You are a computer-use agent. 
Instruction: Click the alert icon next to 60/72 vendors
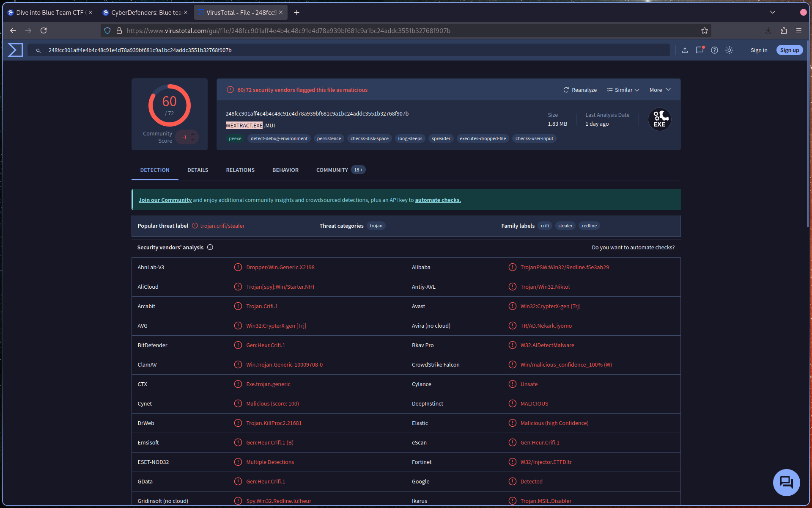230,90
